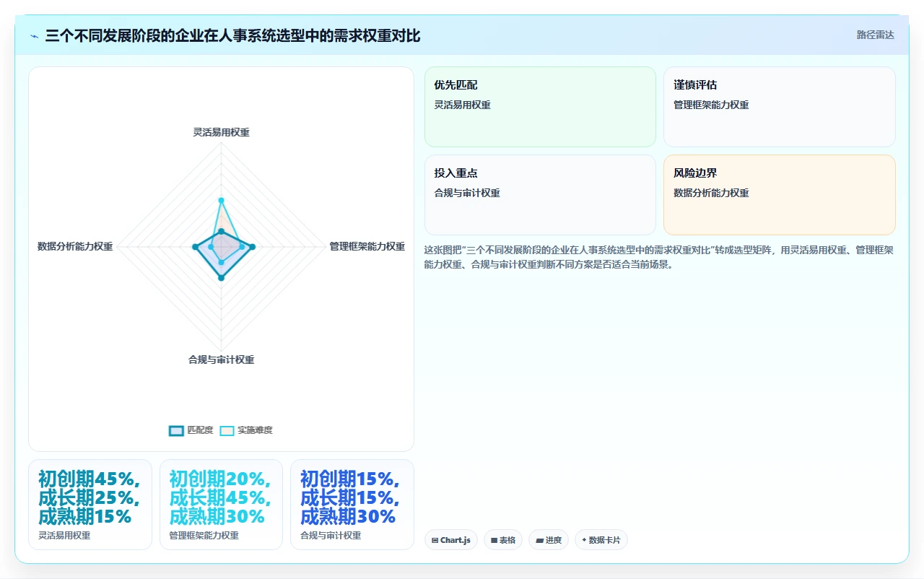Click the description paragraph starting with 这张图把
The height and width of the screenshot is (579, 924).
pyautogui.click(x=659, y=257)
